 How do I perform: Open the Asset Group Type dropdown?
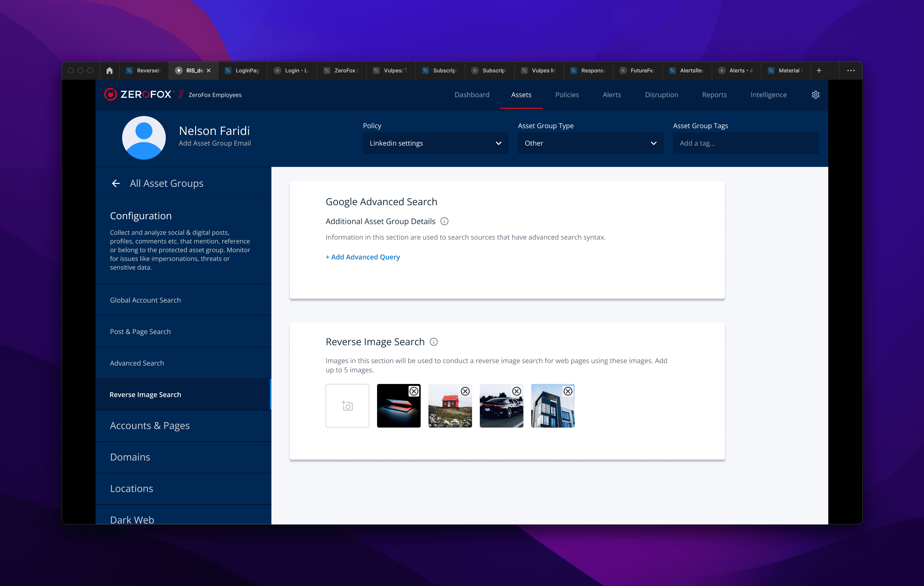(591, 143)
